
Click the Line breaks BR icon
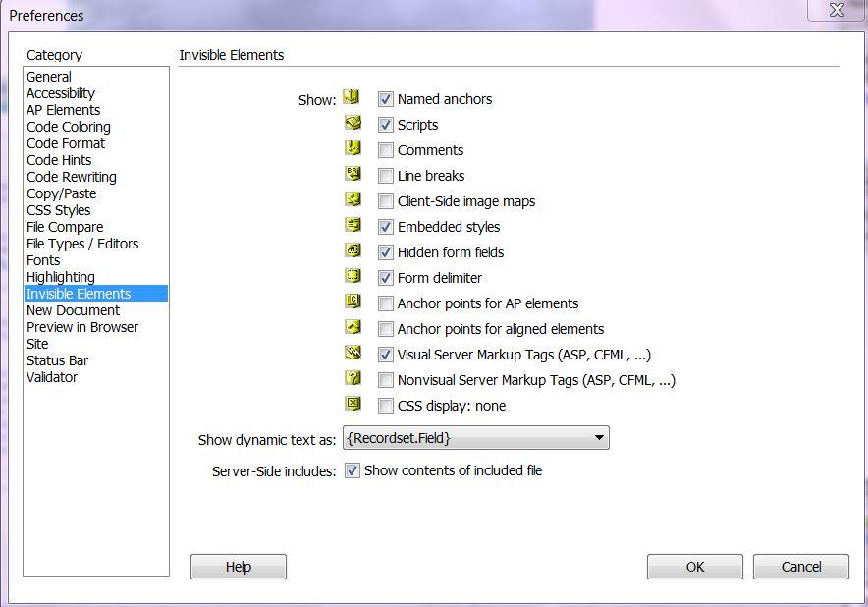click(353, 173)
